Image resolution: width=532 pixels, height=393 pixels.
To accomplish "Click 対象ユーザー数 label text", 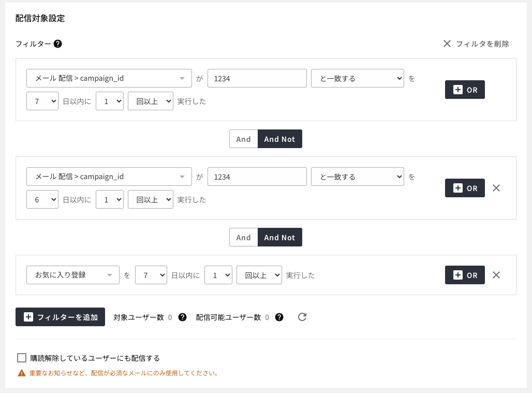I will click(x=139, y=317).
